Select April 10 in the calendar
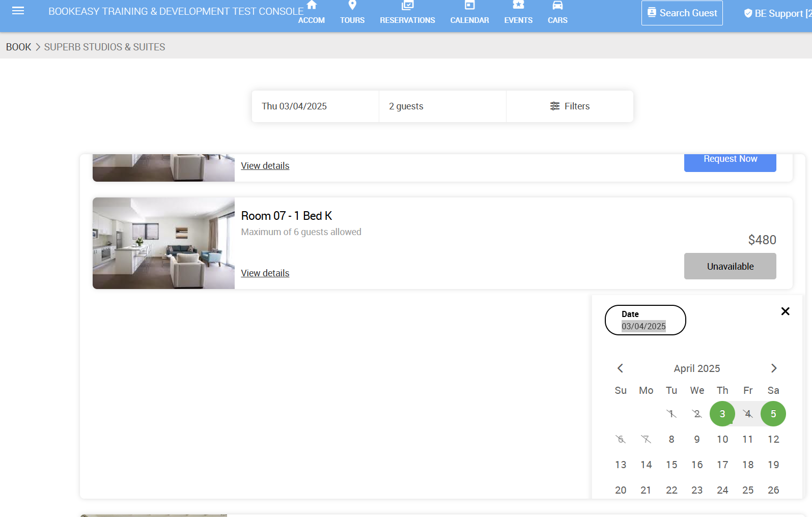 [722, 439]
